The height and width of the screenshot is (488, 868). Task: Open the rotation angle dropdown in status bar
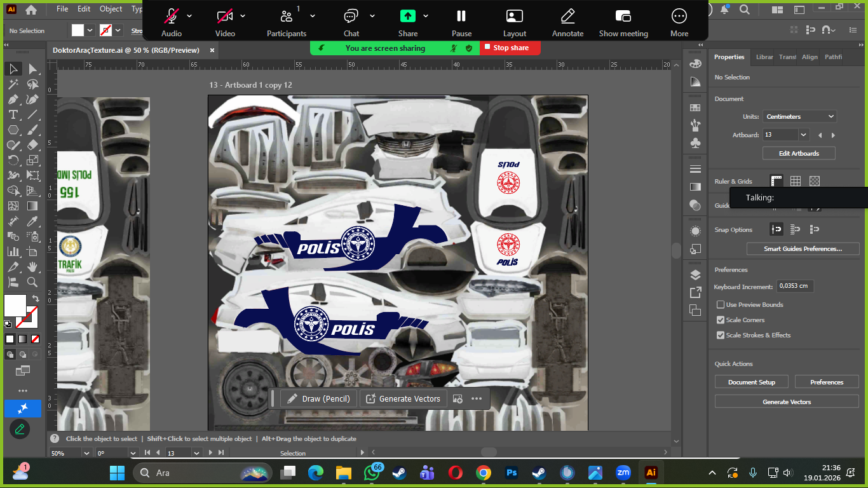133,453
